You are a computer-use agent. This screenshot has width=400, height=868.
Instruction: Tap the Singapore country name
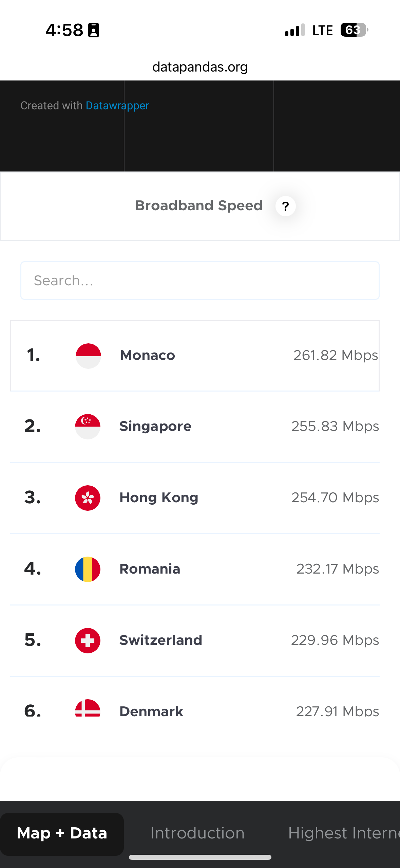click(x=155, y=426)
